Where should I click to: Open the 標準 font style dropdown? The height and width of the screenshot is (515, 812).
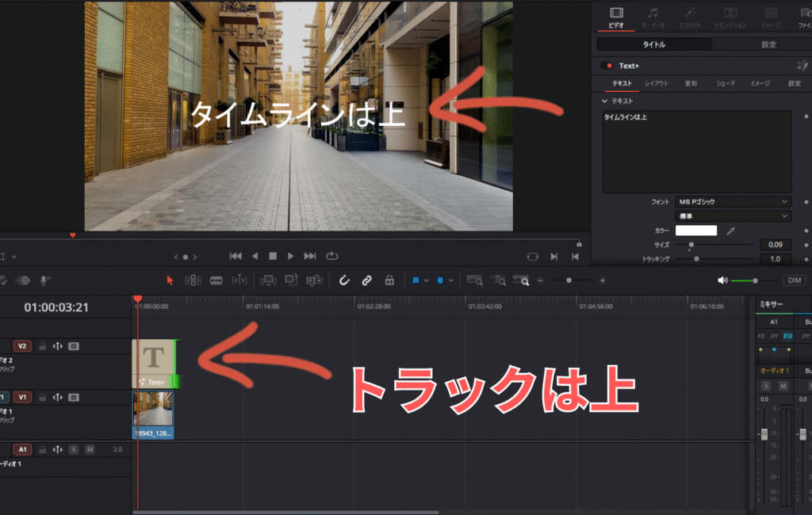pyautogui.click(x=733, y=216)
